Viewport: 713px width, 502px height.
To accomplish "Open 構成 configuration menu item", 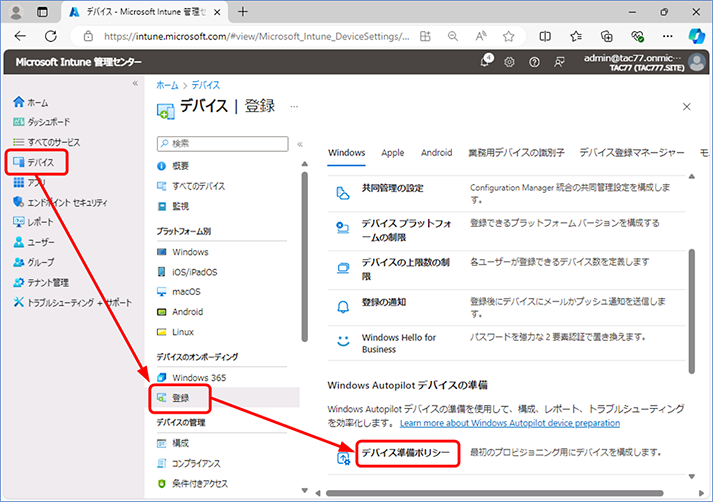I will point(173,443).
